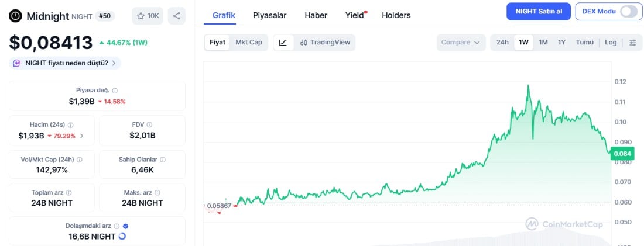The height and width of the screenshot is (246, 644).
Task: Expand 'NIGHT fiyatı neden düştü?' prompt
Action: click(x=66, y=63)
